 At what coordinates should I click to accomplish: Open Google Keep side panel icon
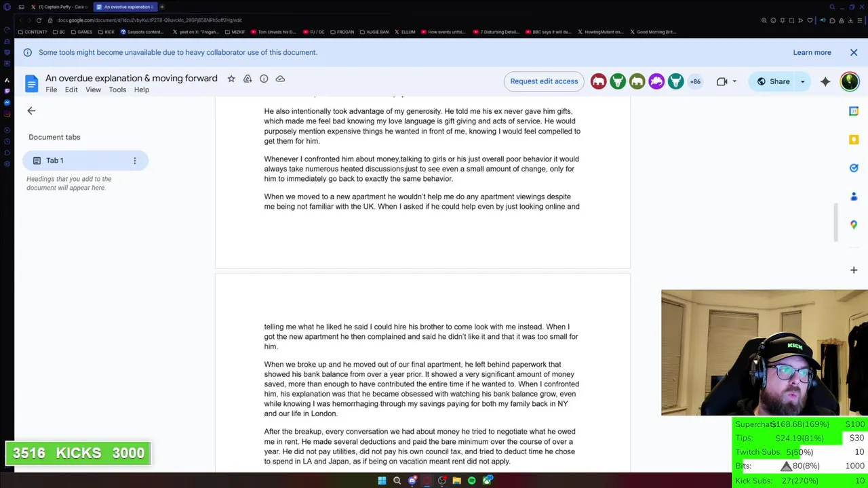click(854, 140)
